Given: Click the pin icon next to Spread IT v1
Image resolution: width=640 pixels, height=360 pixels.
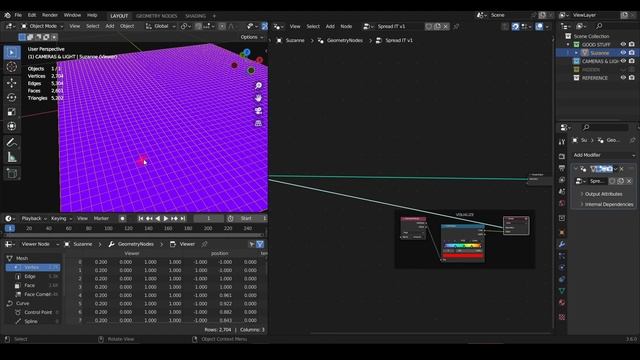Looking at the screenshot, I should pos(456,27).
